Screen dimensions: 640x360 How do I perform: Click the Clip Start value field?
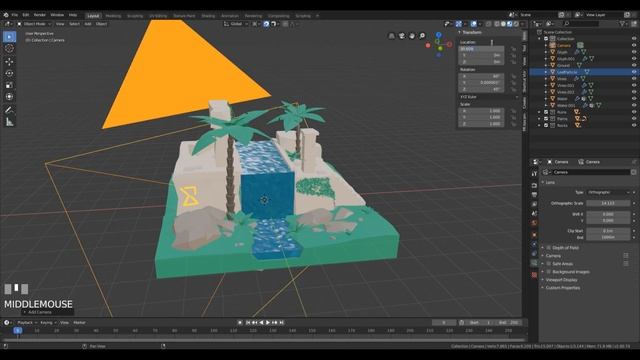pos(608,231)
